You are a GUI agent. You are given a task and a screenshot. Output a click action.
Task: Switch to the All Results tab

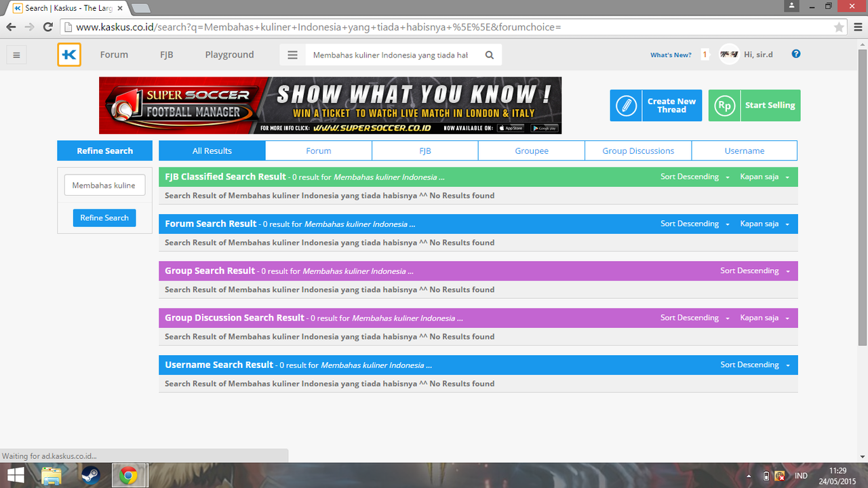(212, 150)
